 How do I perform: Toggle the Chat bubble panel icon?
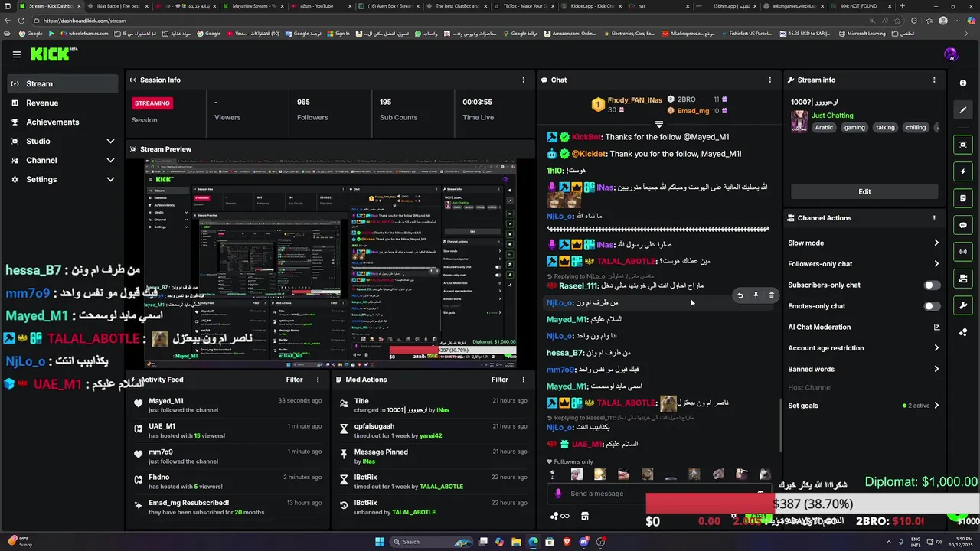point(963,225)
